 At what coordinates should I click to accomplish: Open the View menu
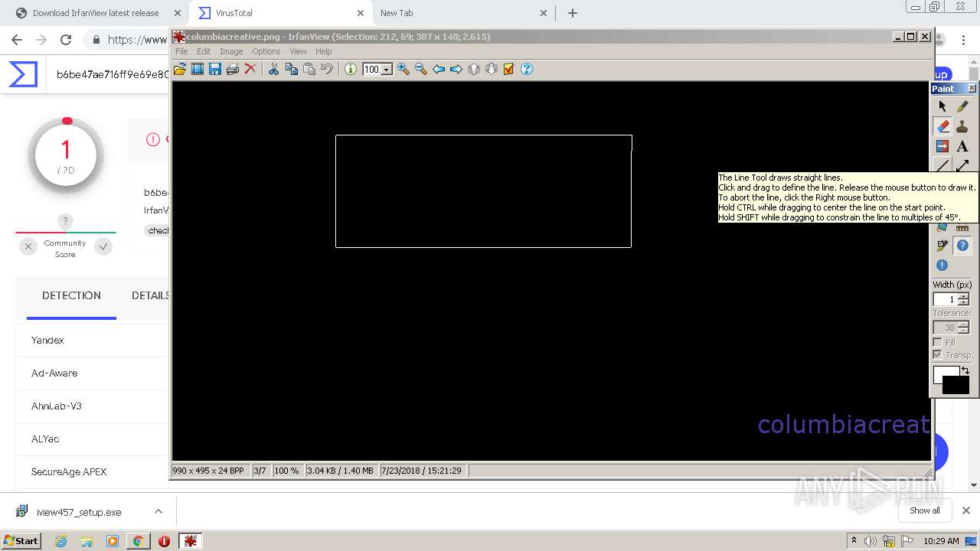point(298,51)
